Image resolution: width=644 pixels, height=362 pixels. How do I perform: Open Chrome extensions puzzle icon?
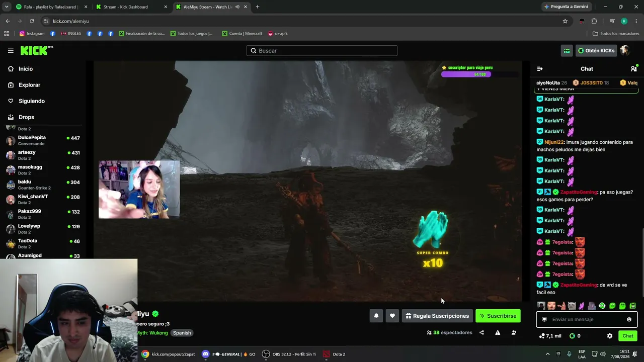click(x=594, y=21)
